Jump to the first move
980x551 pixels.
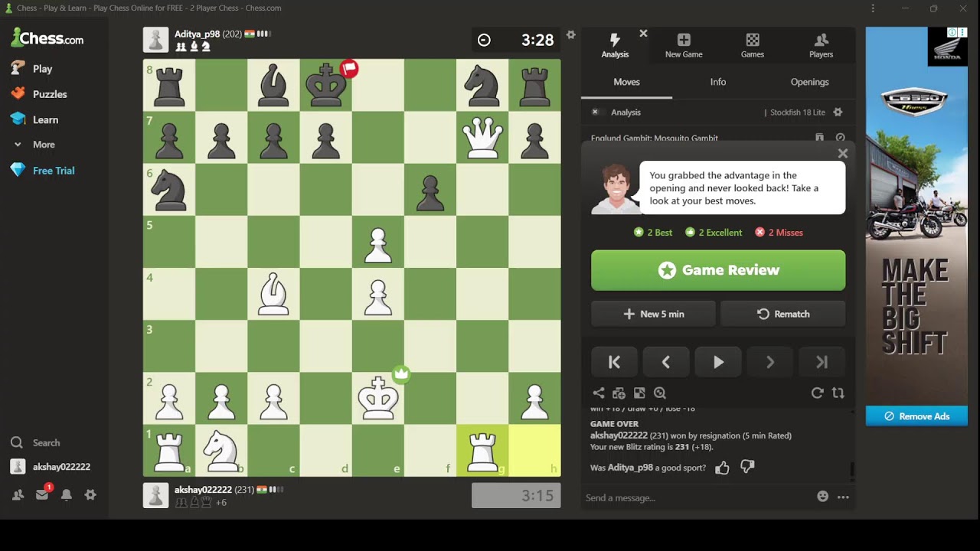(614, 363)
